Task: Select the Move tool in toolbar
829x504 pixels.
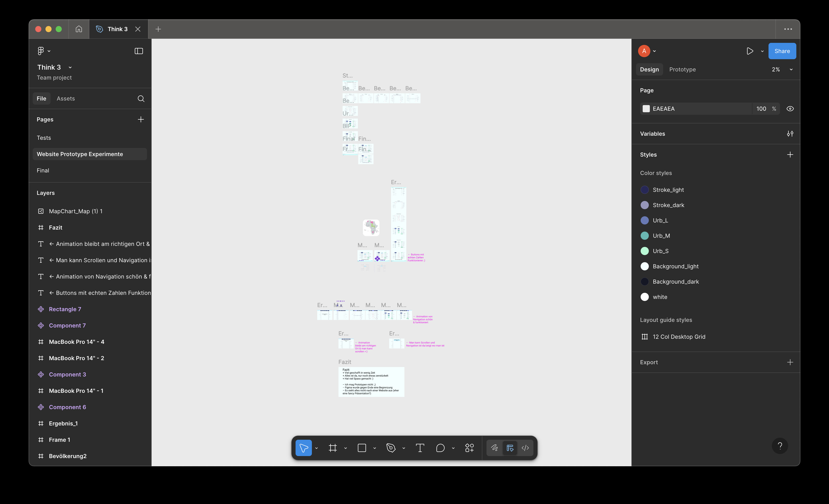Action: coord(303,448)
